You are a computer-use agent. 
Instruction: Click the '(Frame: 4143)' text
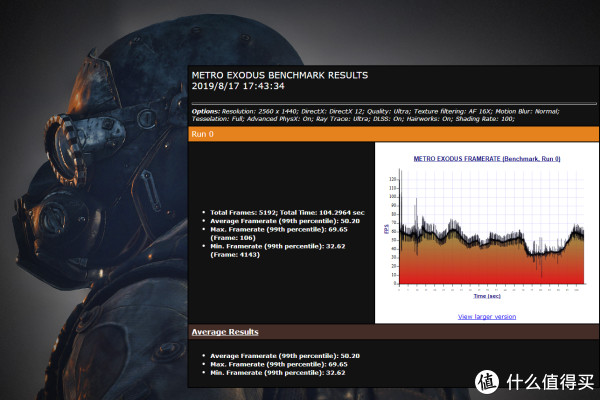pos(235,255)
